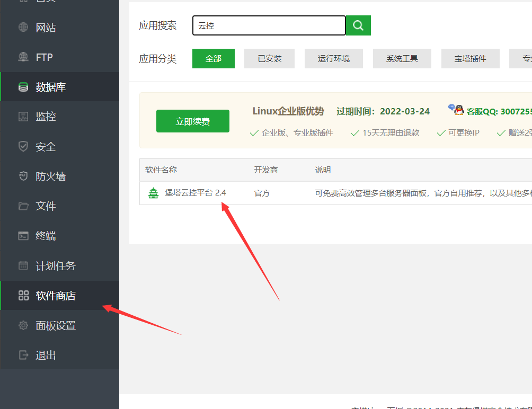
Task: Click the 开发商 column header
Action: pyautogui.click(x=266, y=170)
